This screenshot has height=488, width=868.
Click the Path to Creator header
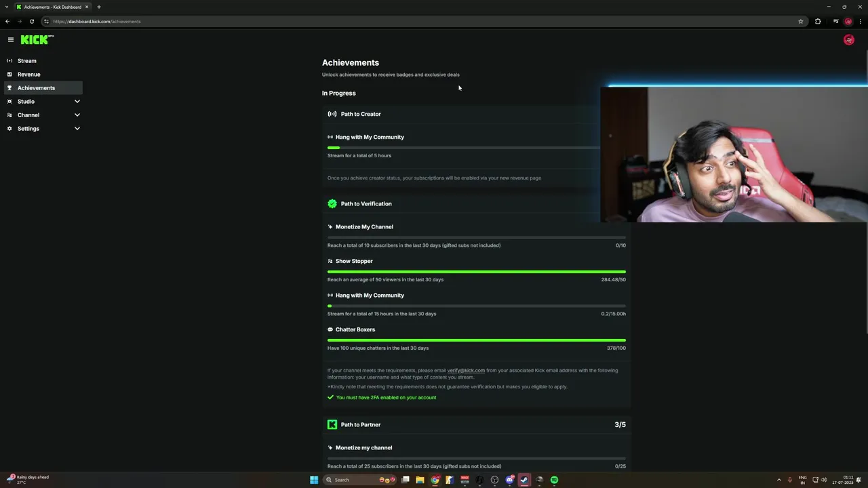[x=361, y=114]
